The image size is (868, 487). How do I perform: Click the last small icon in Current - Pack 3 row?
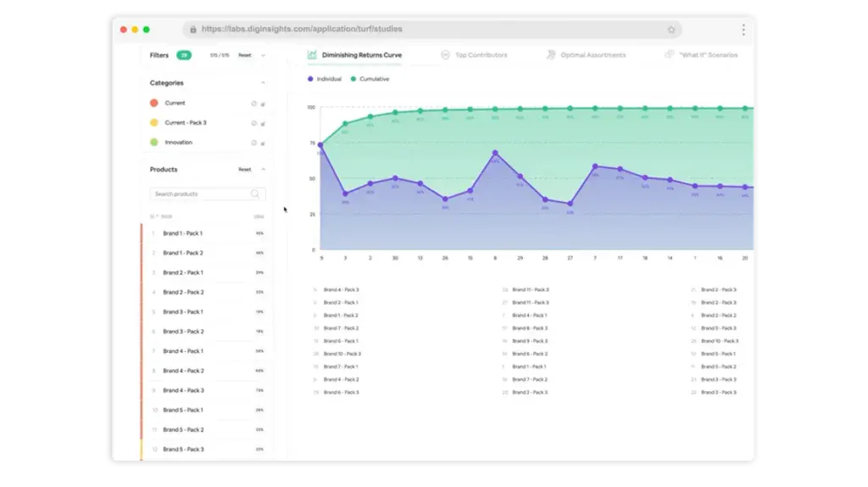263,124
